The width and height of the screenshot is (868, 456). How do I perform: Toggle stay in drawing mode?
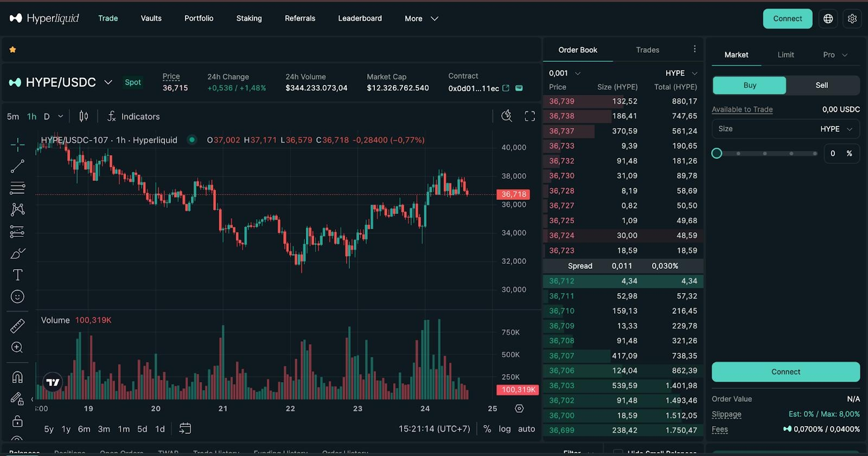pos(17,399)
